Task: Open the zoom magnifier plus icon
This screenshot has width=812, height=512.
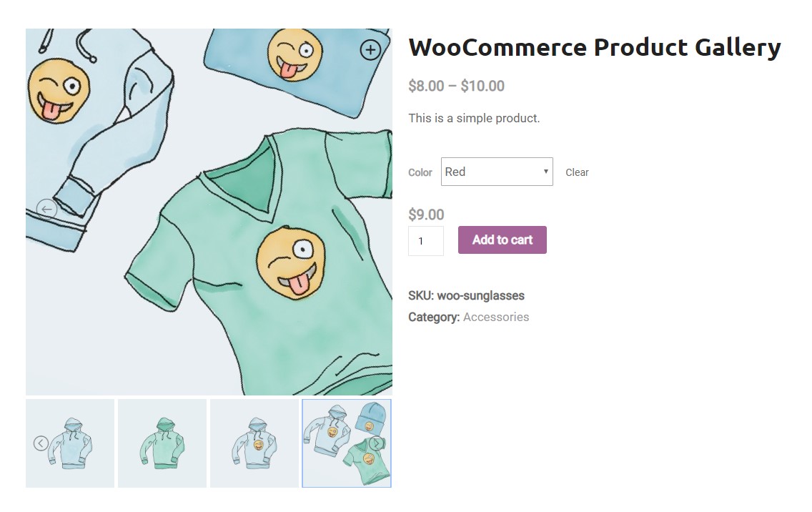Action: (370, 50)
